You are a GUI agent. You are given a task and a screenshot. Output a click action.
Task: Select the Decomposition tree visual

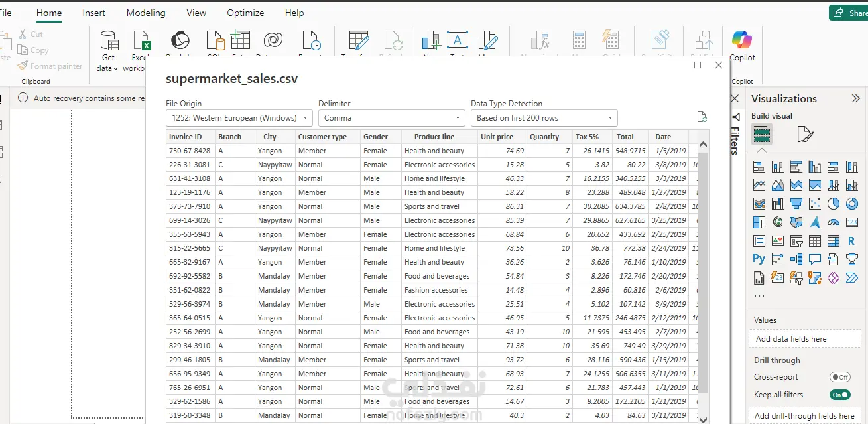796,259
